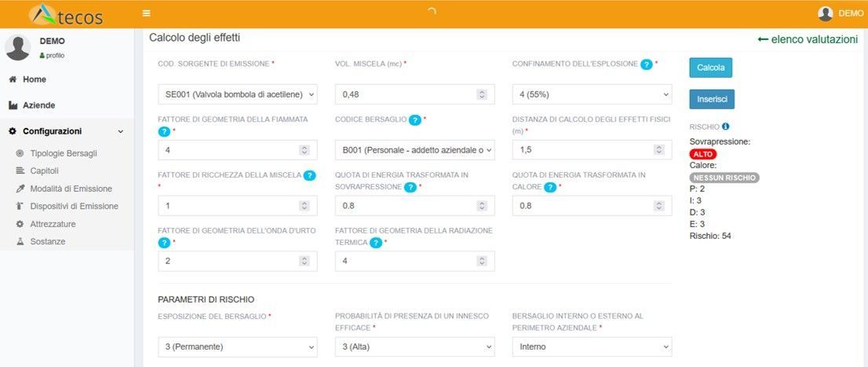Open help for Fattore di ricchezza della miscela
The height and width of the screenshot is (367, 868).
(309, 175)
